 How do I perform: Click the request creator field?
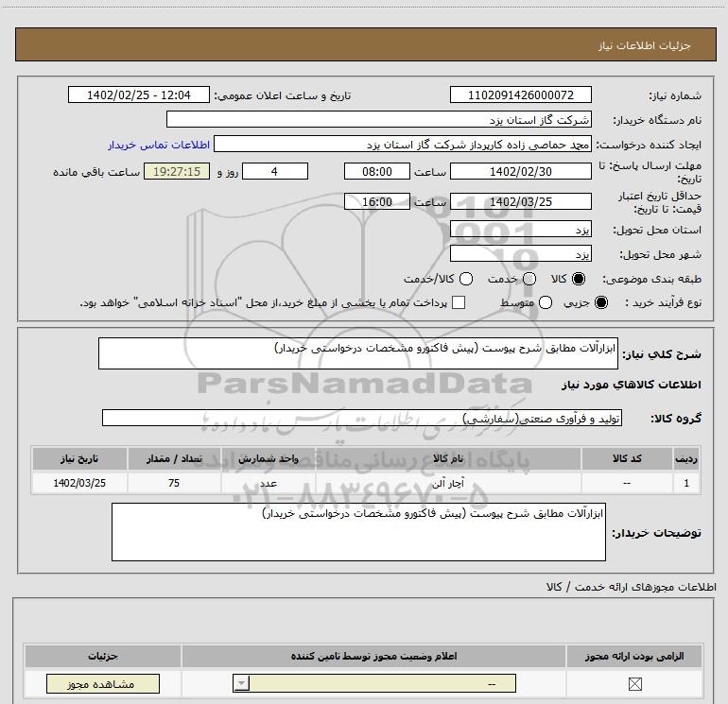click(402, 144)
